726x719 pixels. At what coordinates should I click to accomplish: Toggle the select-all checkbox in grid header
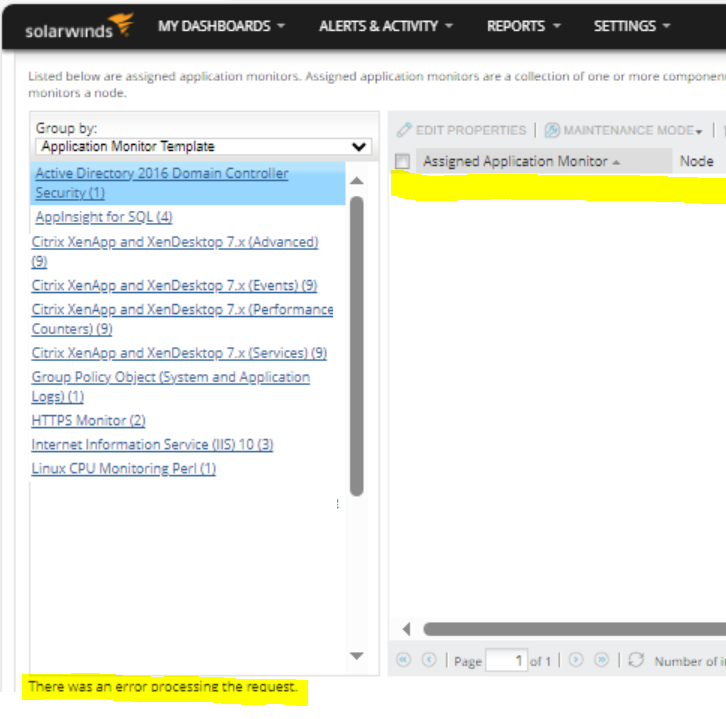(x=402, y=161)
